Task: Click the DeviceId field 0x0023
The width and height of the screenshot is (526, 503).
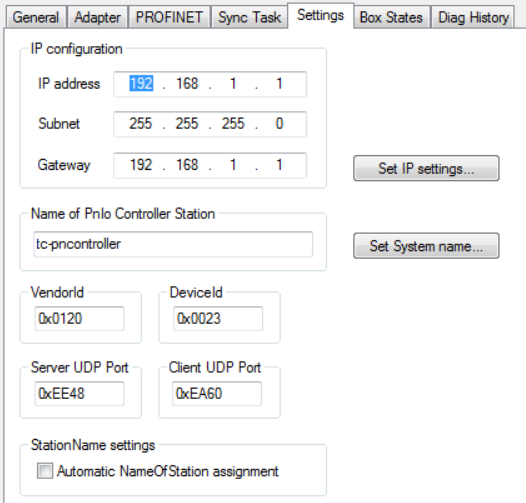Action: (218, 318)
